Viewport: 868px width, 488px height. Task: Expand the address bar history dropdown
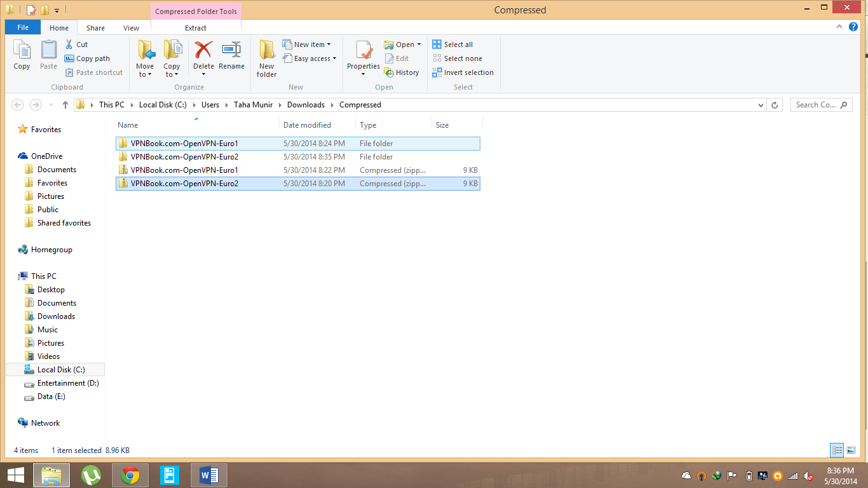761,105
